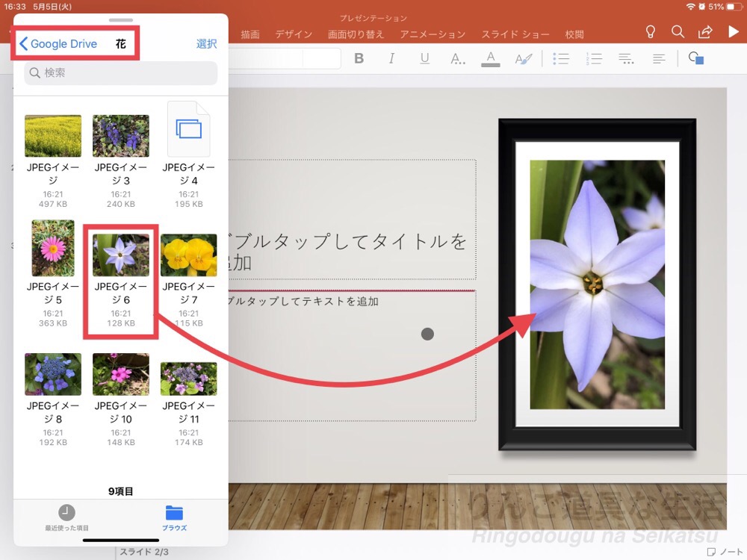Tap the Share icon near the top right
Screen dimensions: 747x560
(705, 32)
